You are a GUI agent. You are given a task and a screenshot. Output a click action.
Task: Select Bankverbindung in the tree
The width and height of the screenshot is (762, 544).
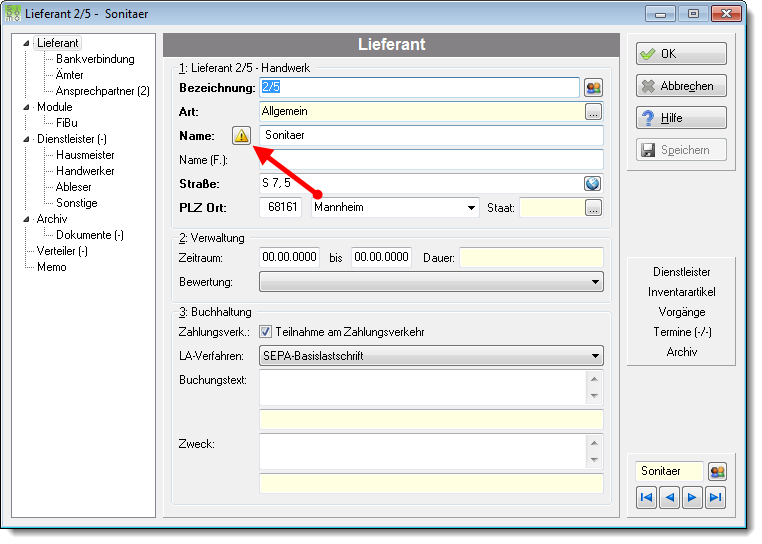[x=95, y=59]
